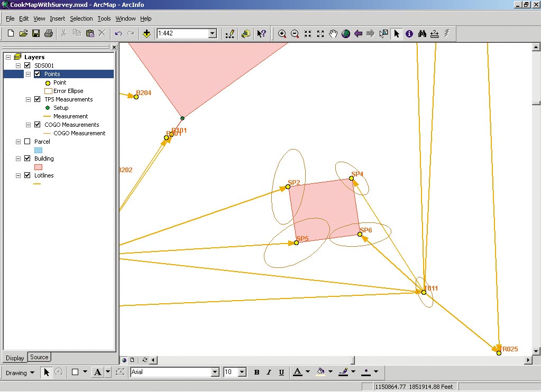Open a map file with folder icon

pyautogui.click(x=23, y=33)
